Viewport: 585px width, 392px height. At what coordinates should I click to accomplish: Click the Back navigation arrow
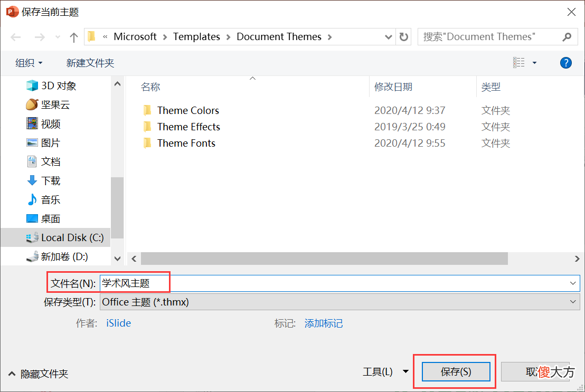tap(16, 37)
